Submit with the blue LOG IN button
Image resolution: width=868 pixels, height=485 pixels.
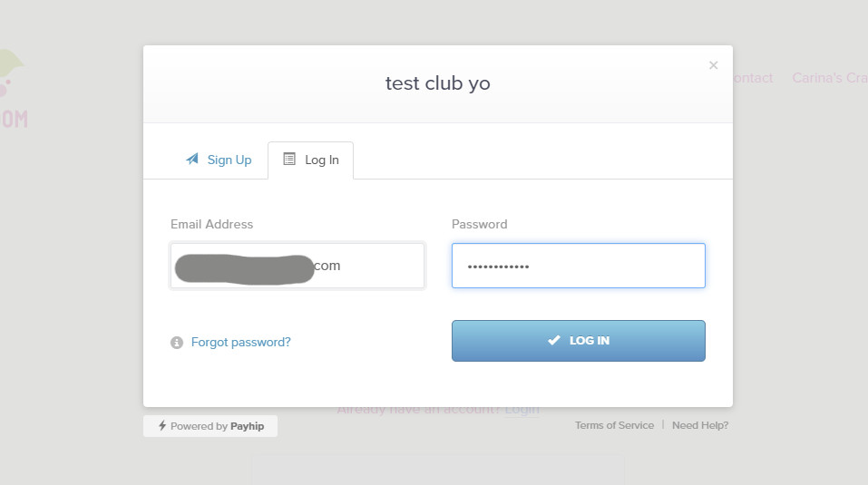click(579, 341)
